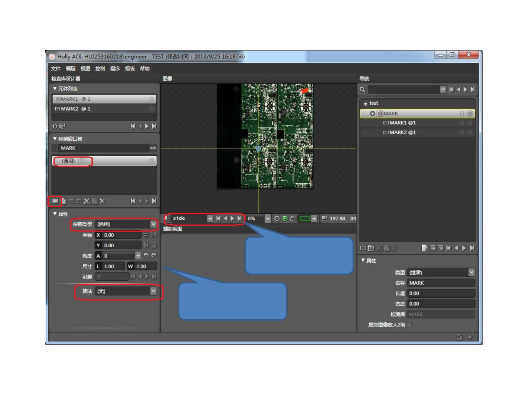Open the 算法 algorithm dropdown
Viewport: 532px width, 399px height.
click(153, 291)
